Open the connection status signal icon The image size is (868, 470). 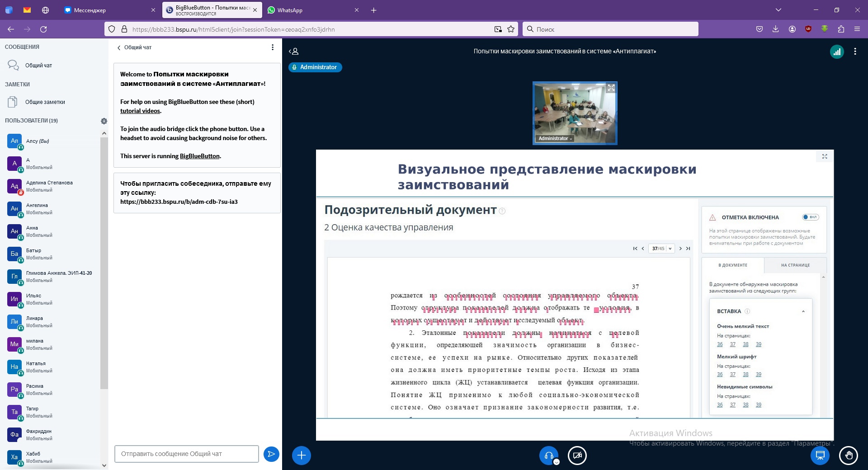(x=837, y=52)
